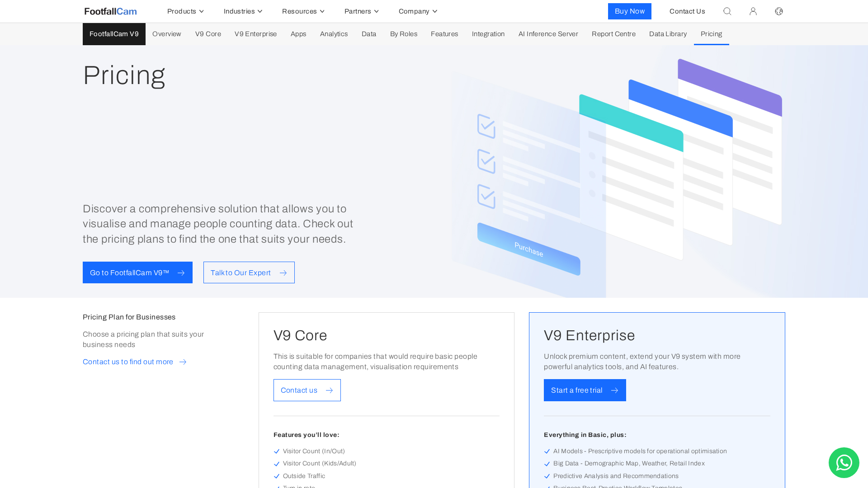Open WhatsApp chat bubble
Image resolution: width=868 pixels, height=488 pixels.
click(844, 463)
